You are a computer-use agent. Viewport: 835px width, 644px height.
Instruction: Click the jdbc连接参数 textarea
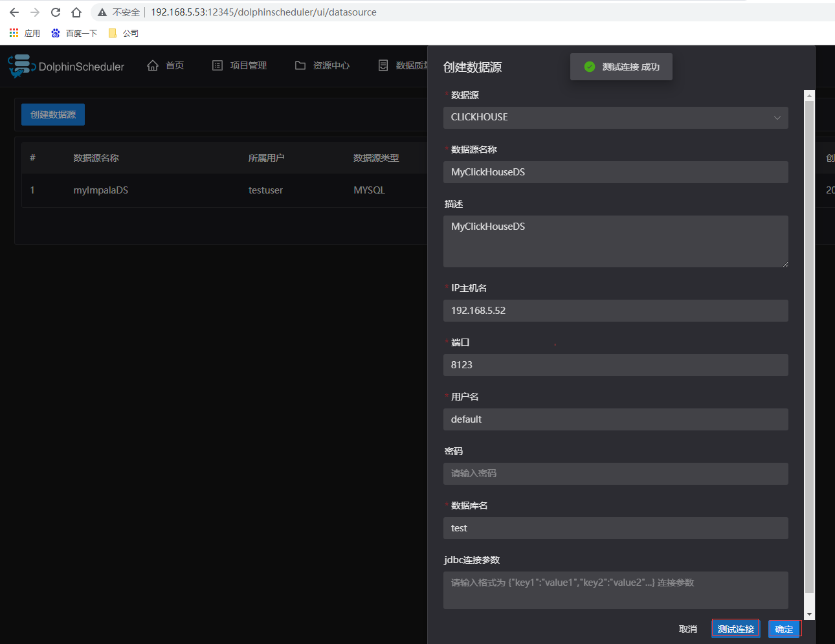coord(616,590)
